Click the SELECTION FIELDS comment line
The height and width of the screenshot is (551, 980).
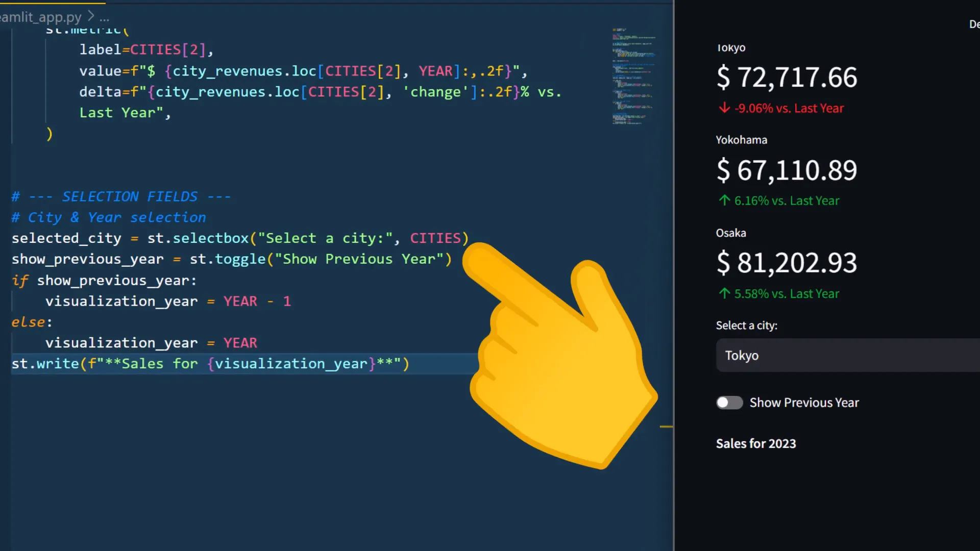click(x=121, y=196)
